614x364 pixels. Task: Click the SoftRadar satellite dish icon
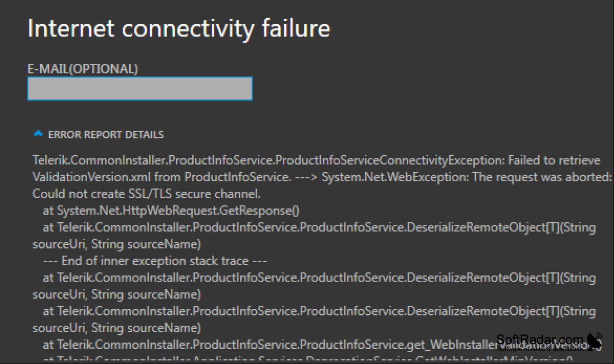tap(595, 342)
